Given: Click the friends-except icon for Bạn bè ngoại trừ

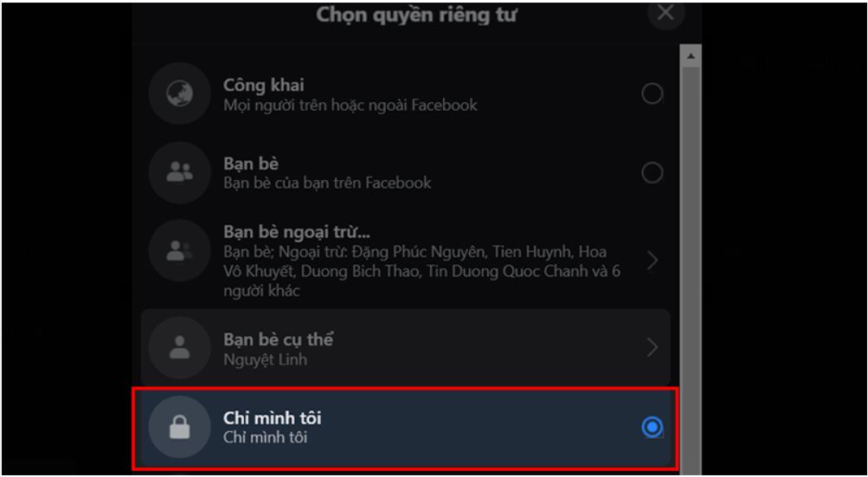Looking at the screenshot, I should (179, 251).
